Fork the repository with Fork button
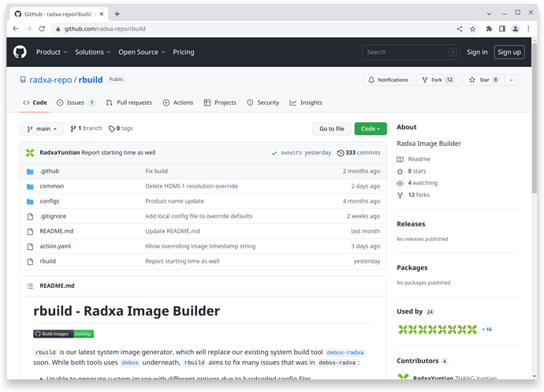544x392 pixels. 438,80
